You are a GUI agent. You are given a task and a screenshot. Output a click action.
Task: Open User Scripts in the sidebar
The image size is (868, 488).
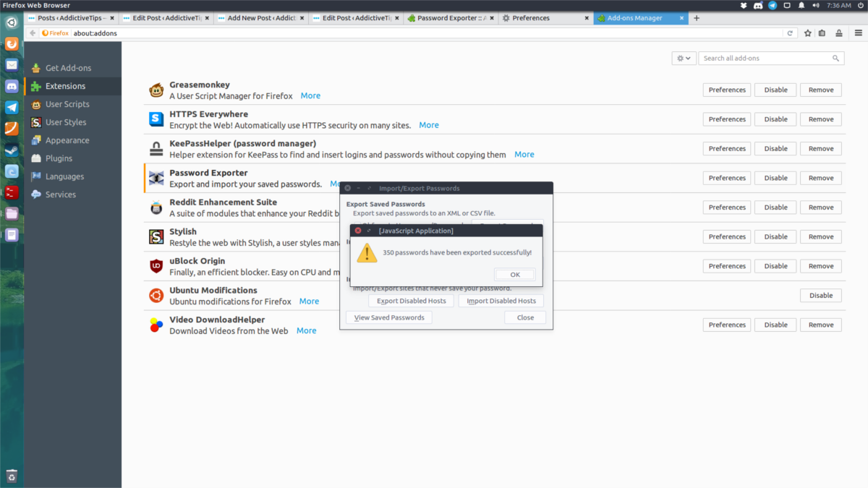(72, 104)
